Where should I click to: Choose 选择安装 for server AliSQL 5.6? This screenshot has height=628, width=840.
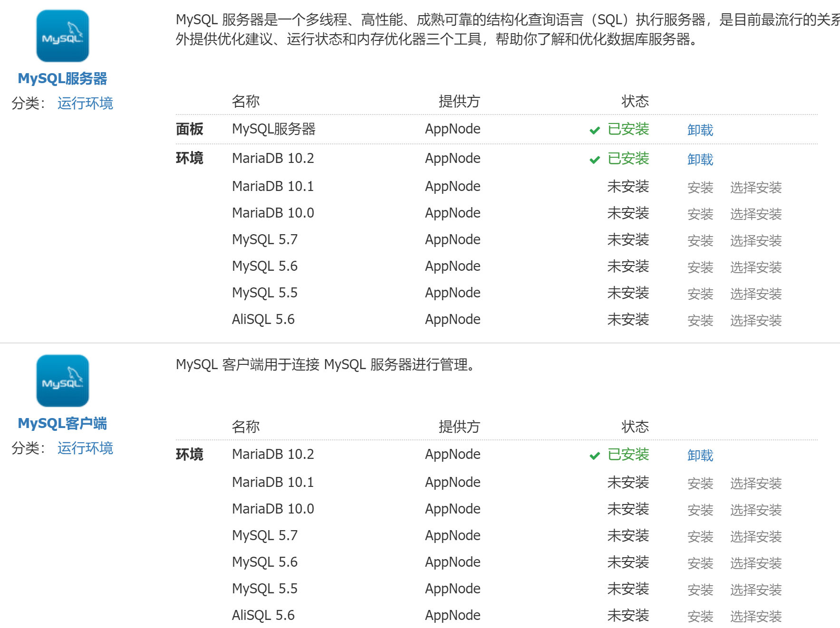point(755,320)
